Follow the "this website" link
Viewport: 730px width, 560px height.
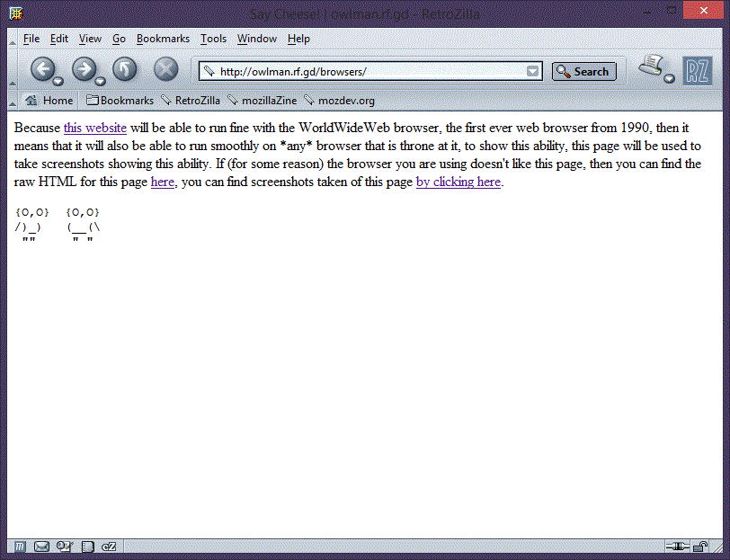pos(94,128)
